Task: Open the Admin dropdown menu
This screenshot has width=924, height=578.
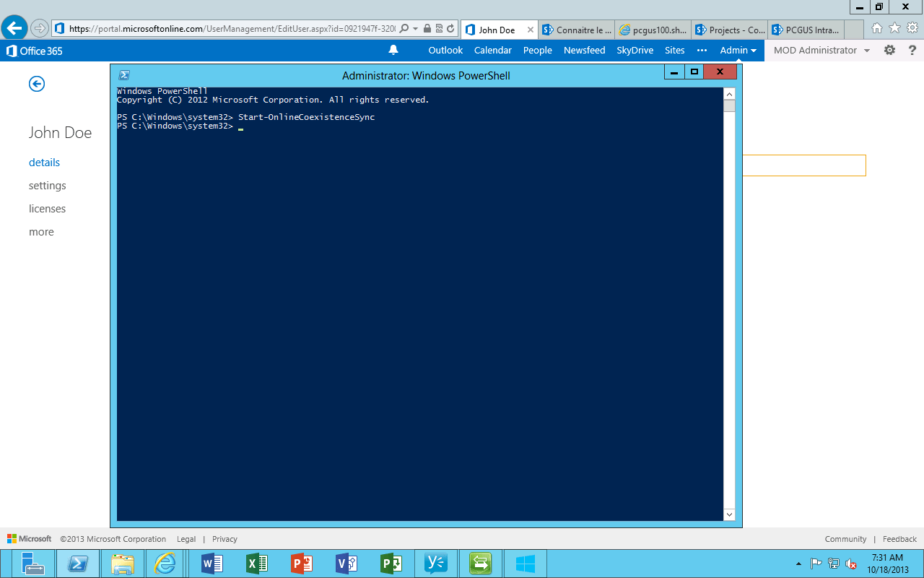Action: point(738,50)
